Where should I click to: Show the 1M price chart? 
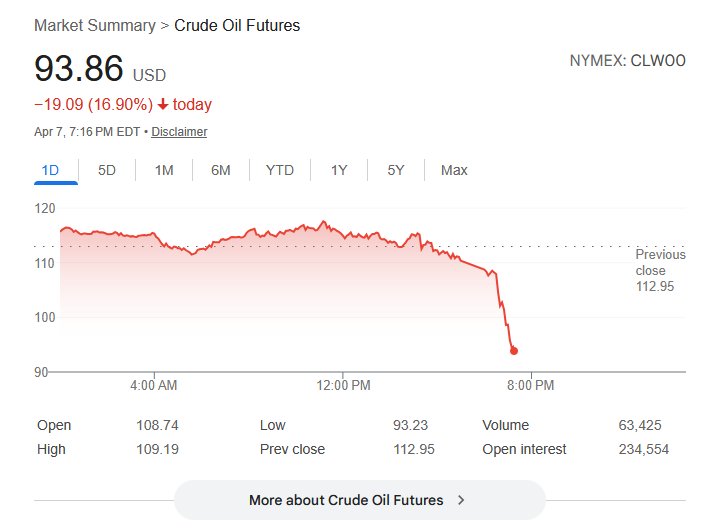tap(164, 170)
